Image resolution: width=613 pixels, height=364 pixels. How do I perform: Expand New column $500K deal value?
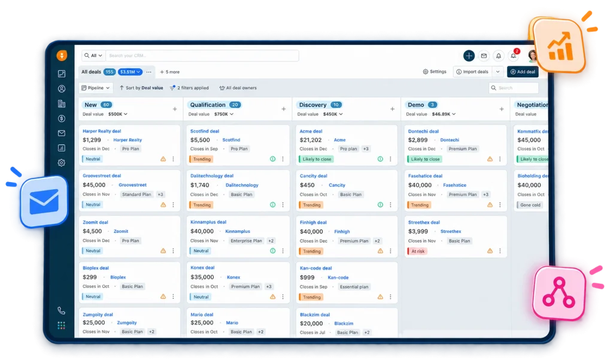(x=118, y=114)
